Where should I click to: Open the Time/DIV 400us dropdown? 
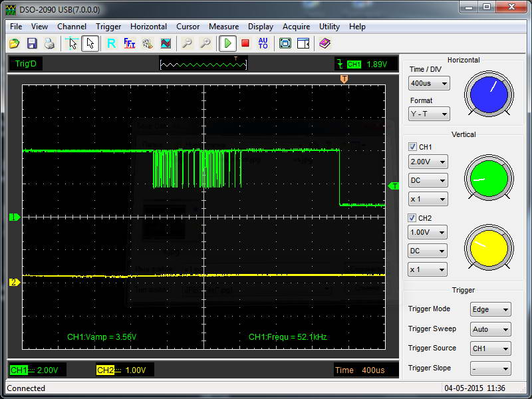coord(428,84)
